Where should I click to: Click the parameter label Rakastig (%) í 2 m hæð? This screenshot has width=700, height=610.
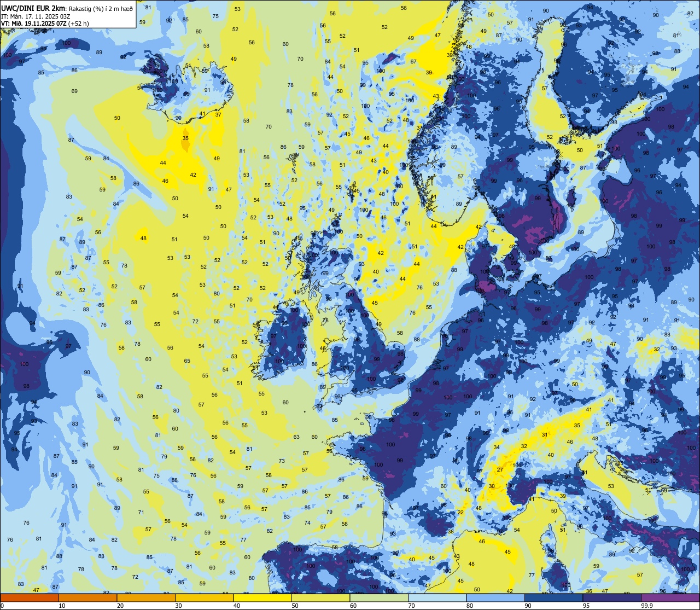(101, 8)
